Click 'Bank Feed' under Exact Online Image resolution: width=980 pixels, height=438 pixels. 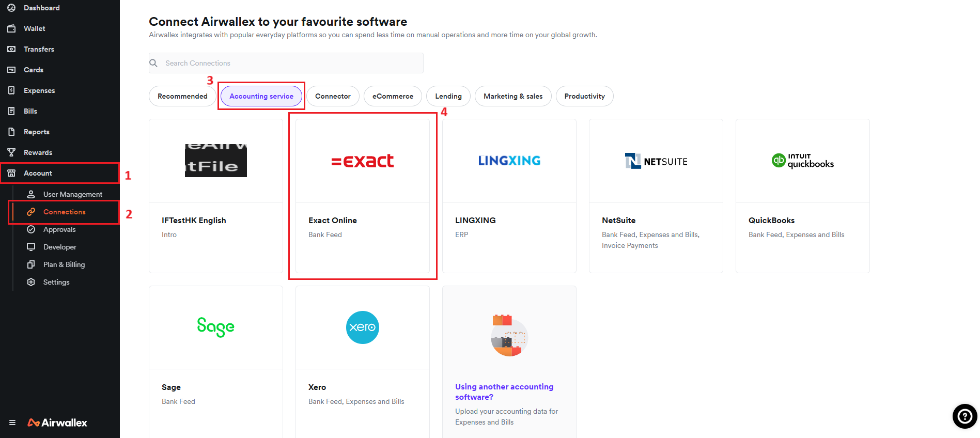tap(325, 234)
